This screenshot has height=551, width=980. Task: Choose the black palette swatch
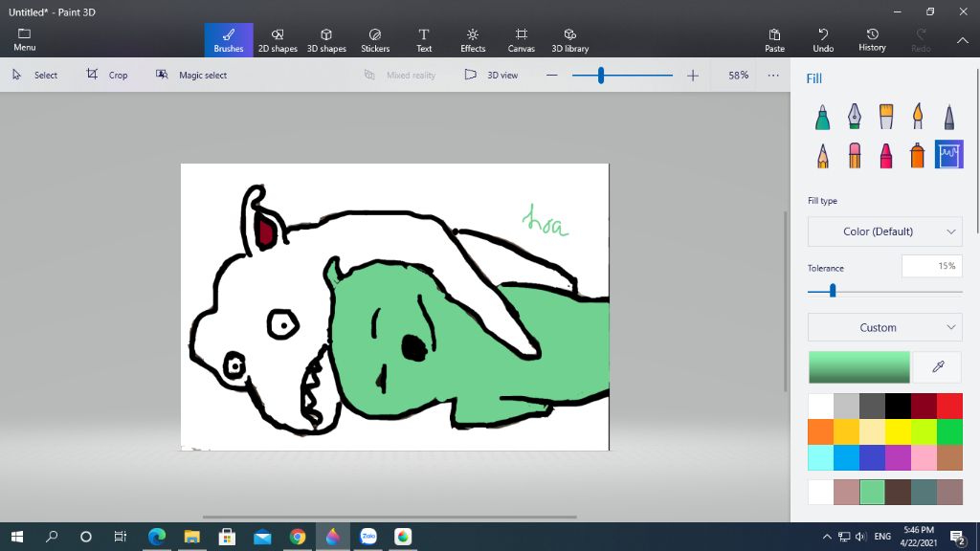click(x=898, y=406)
